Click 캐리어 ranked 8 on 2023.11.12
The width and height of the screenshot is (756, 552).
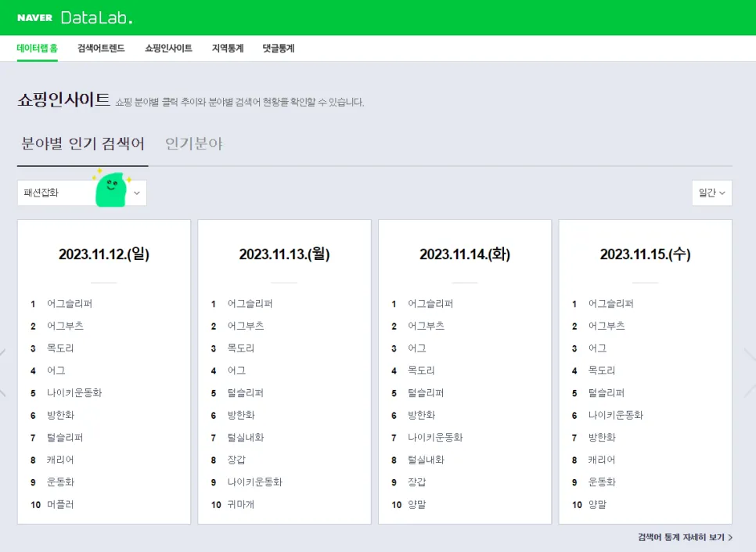click(x=60, y=460)
